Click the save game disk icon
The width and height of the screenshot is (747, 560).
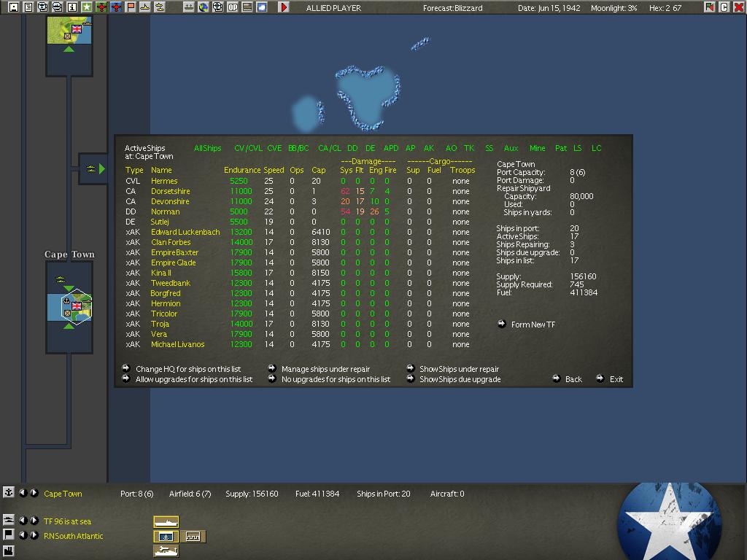click(14, 7)
